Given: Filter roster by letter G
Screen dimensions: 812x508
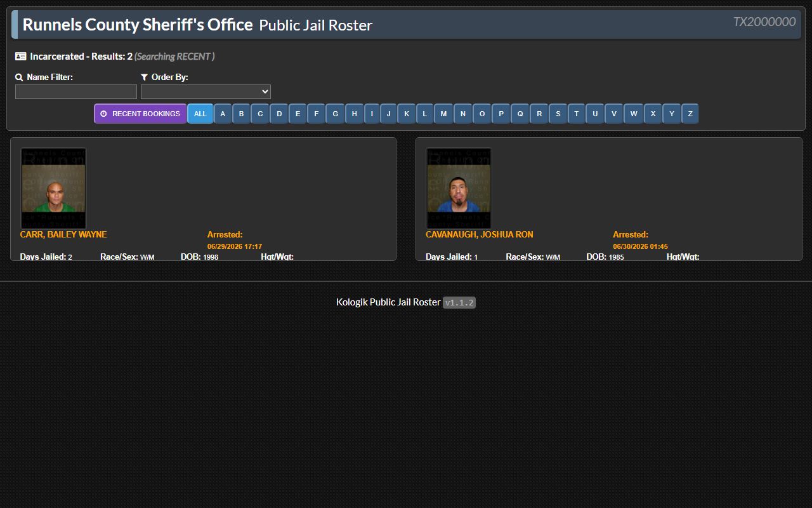Looking at the screenshot, I should 336,114.
